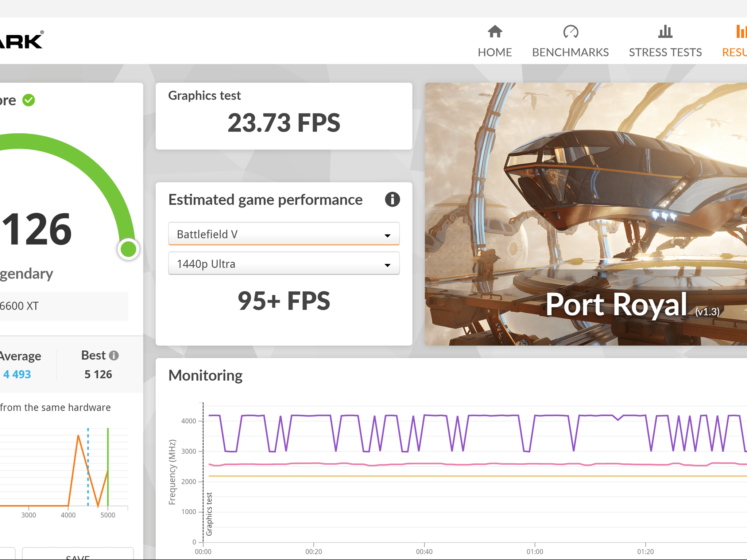
Task: Click the Average score value 4 493
Action: coord(17,374)
